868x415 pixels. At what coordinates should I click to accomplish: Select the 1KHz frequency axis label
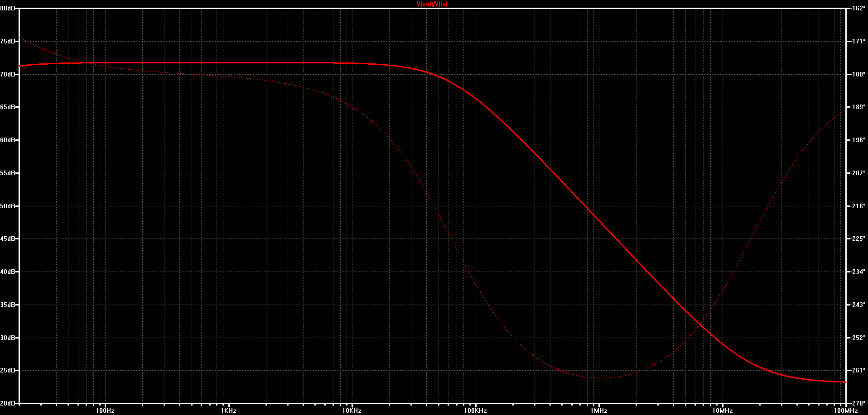coord(228,410)
